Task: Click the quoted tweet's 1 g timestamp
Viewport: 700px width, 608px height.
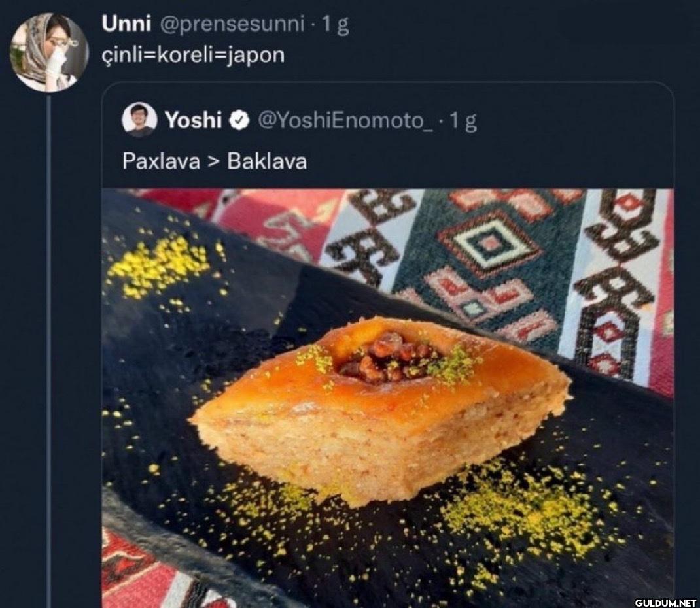Action: pos(463,120)
